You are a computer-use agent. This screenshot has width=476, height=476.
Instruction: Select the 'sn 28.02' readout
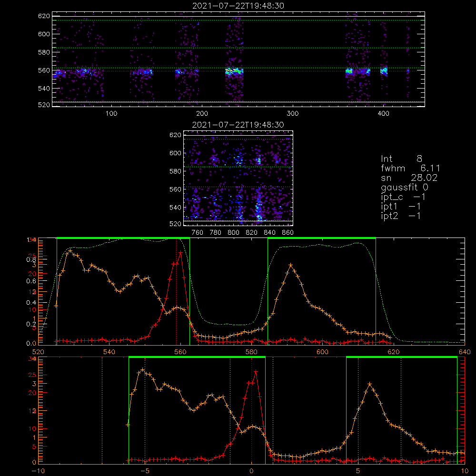click(409, 178)
